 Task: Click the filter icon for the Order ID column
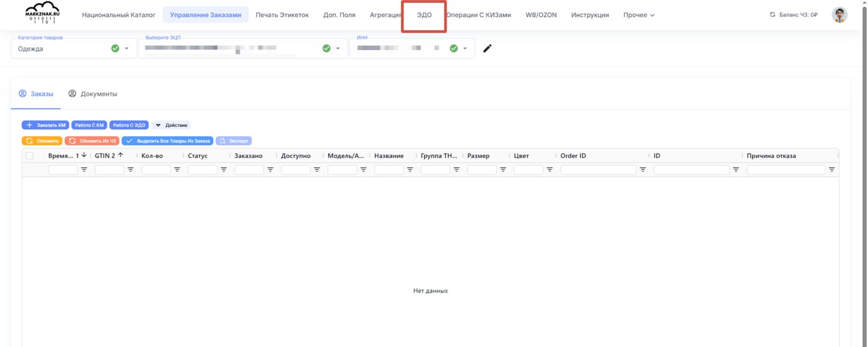pyautogui.click(x=643, y=170)
